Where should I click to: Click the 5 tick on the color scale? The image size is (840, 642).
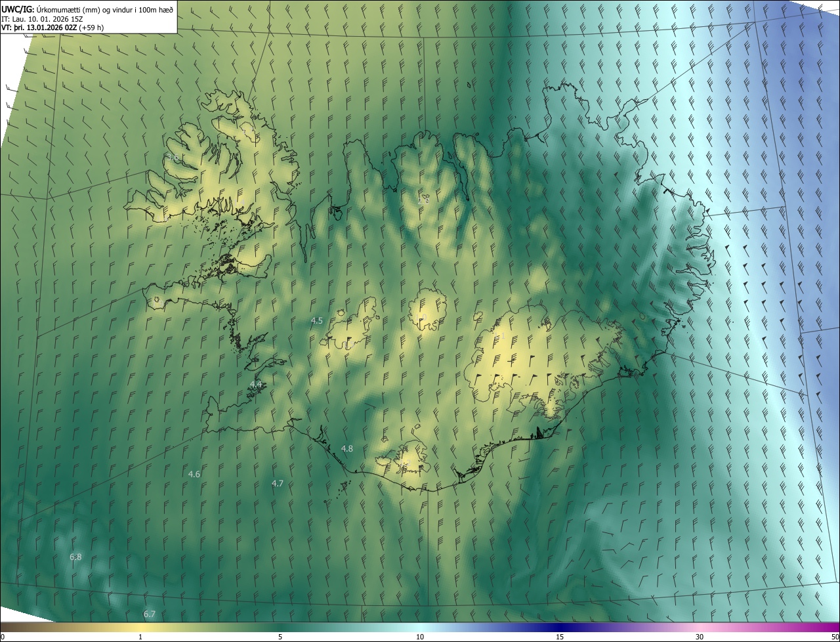(280, 637)
